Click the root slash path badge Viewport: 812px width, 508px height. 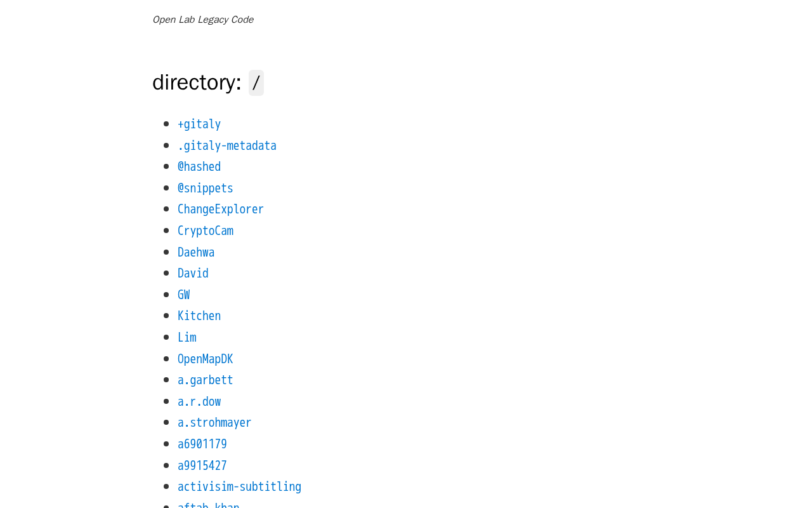point(256,83)
